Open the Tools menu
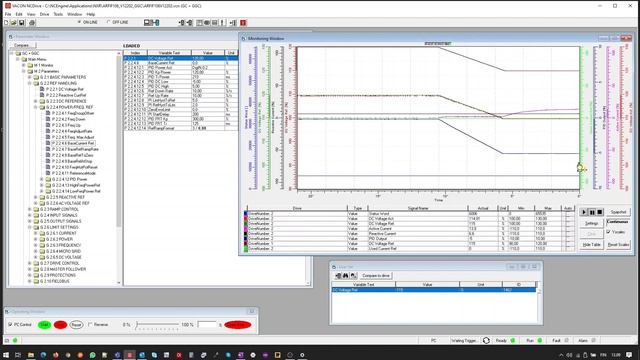This screenshot has width=640, height=360. coord(58,14)
